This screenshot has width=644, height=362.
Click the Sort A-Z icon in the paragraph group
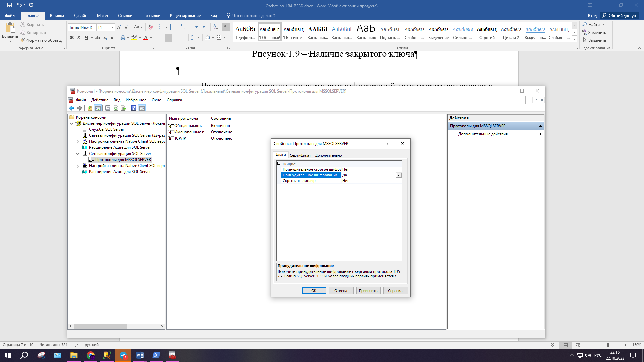tap(216, 27)
